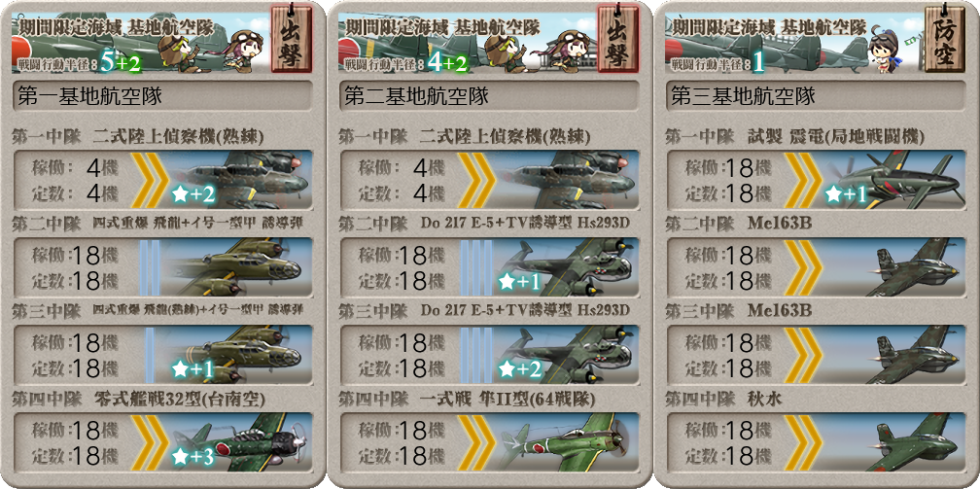
Task: Select the 秋水 rocket fighter slot
Action: click(817, 442)
